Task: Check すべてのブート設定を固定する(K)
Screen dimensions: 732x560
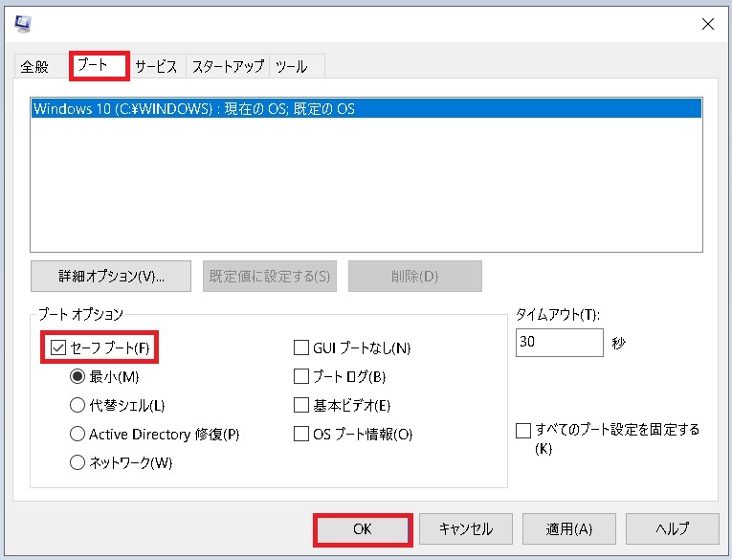Action: 523,430
